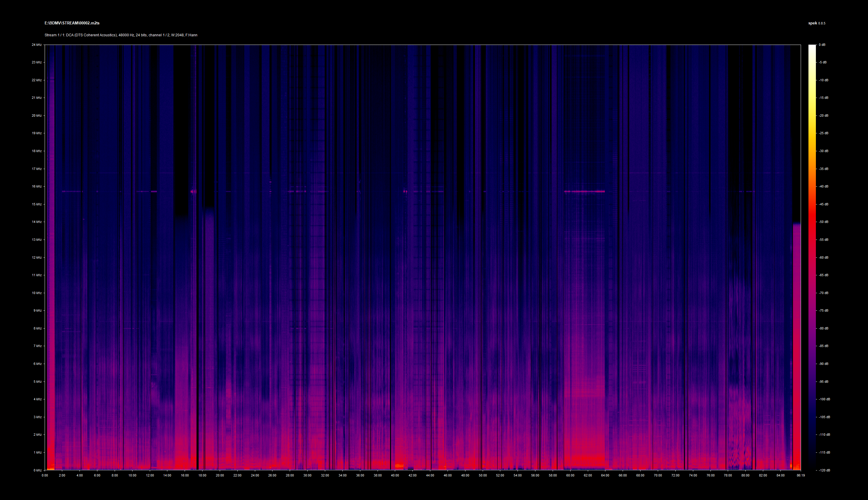Click the 60:00 time axis marker
This screenshot has height=500, width=868.
(x=570, y=475)
